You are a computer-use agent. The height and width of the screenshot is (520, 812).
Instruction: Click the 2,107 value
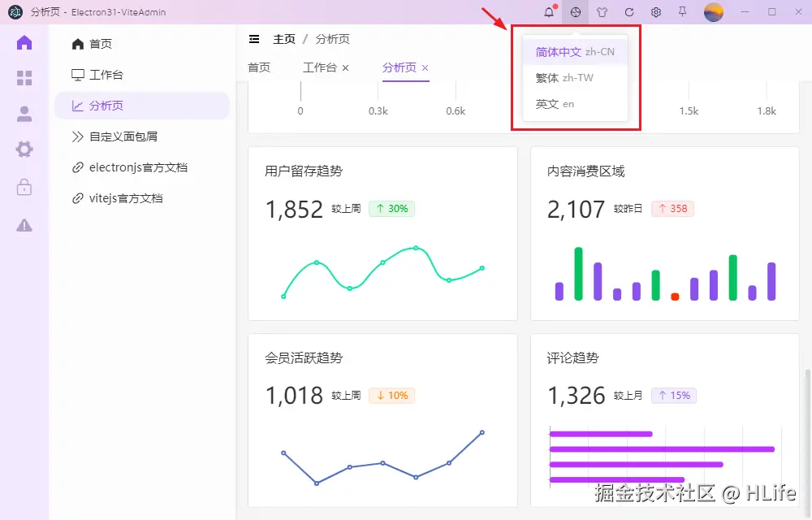tap(576, 210)
